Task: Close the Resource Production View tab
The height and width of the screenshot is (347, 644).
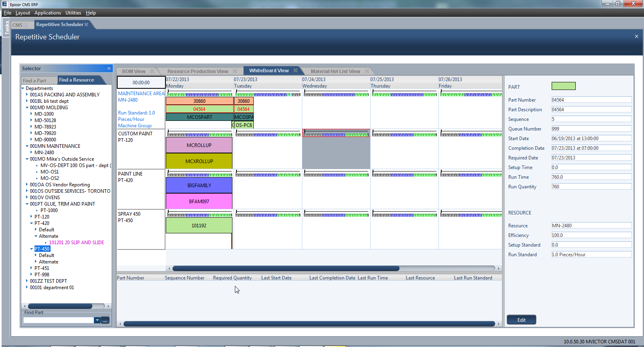Action: (x=235, y=71)
